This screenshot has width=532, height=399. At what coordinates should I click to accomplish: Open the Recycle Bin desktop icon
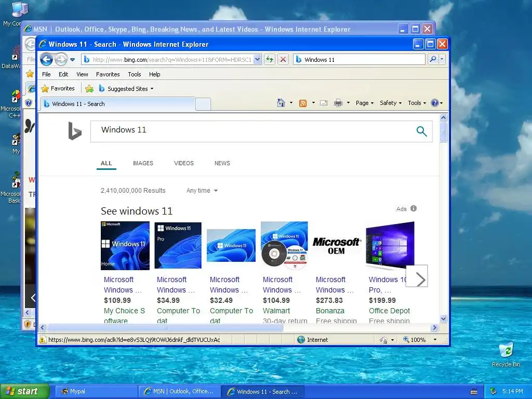[506, 355]
